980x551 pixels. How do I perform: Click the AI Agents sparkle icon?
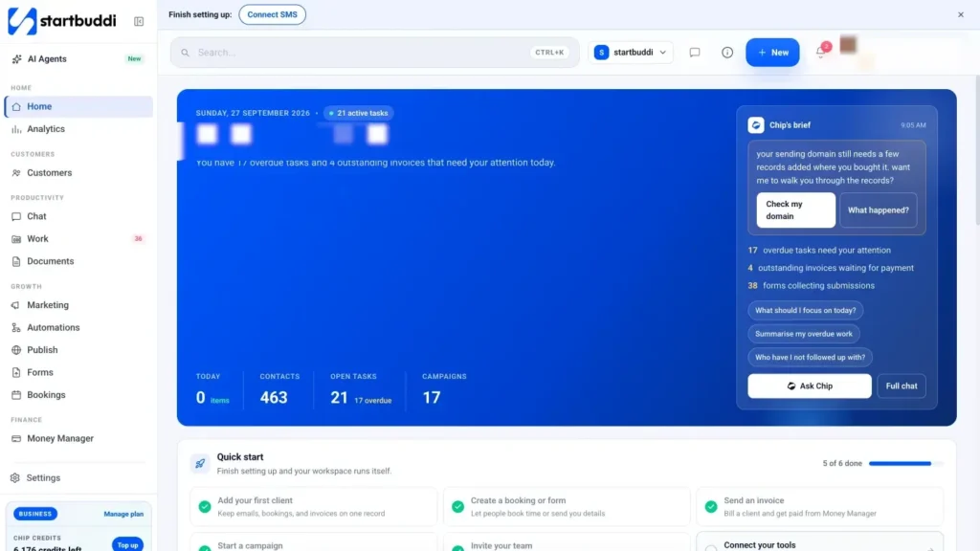coord(17,58)
